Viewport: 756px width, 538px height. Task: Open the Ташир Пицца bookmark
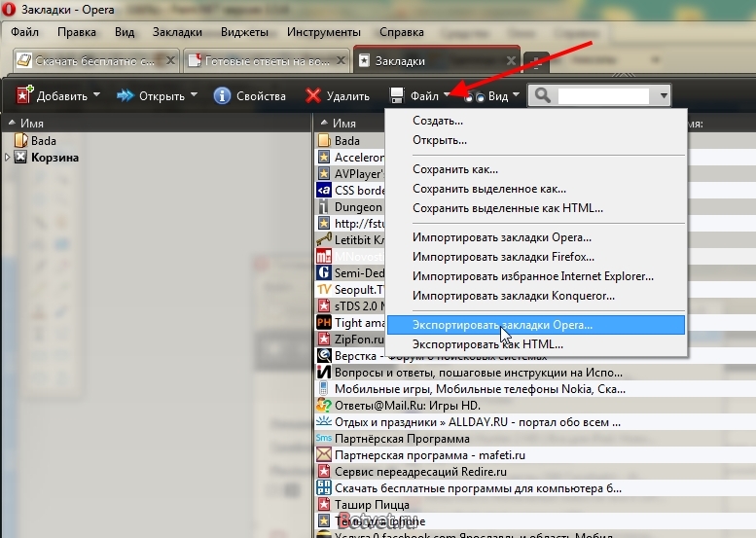[372, 505]
